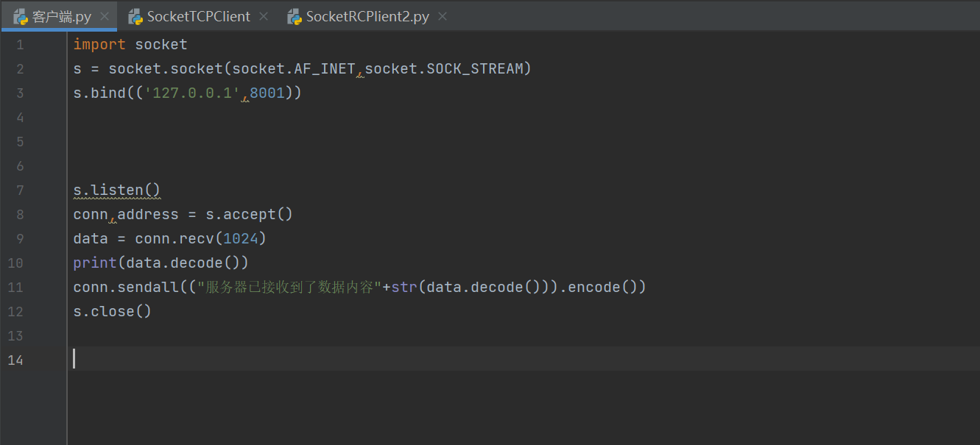Viewport: 980px width, 445px height.
Task: Click the Chinese string inside sendall
Action: coord(289,288)
